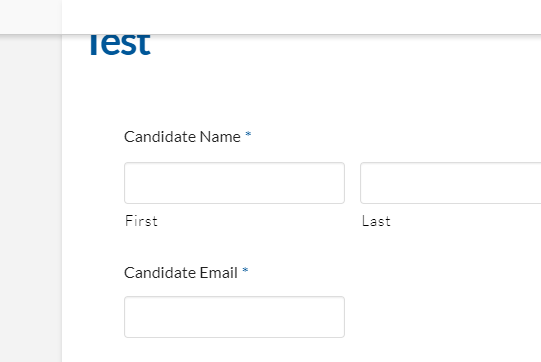Click the "First" sub-label under name box

point(141,221)
